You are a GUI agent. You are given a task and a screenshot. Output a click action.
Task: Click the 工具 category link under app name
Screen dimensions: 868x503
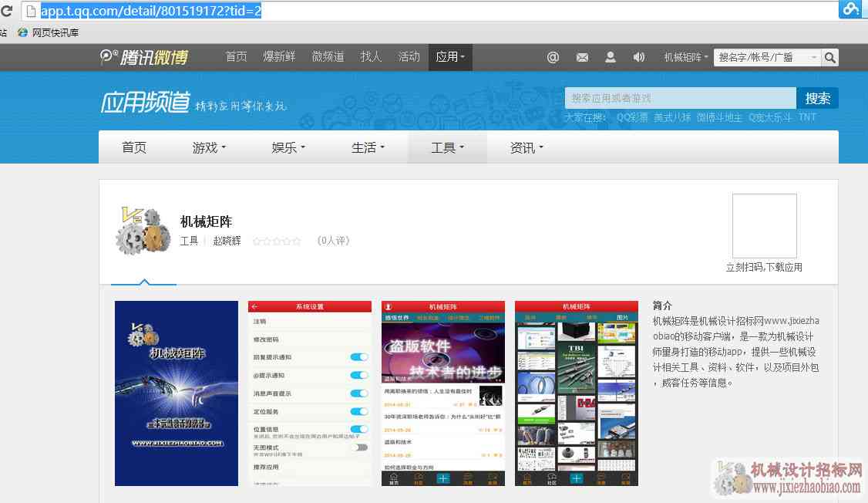coord(189,241)
